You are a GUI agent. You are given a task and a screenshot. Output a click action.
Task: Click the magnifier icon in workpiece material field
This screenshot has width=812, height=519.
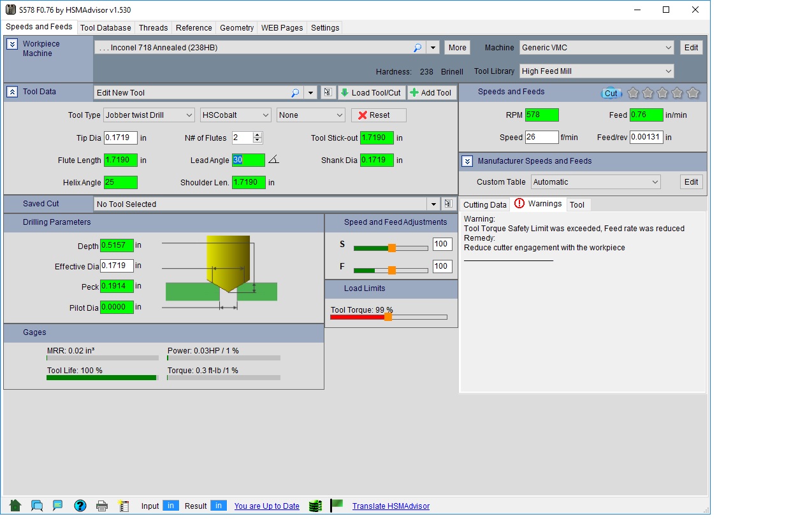point(417,48)
